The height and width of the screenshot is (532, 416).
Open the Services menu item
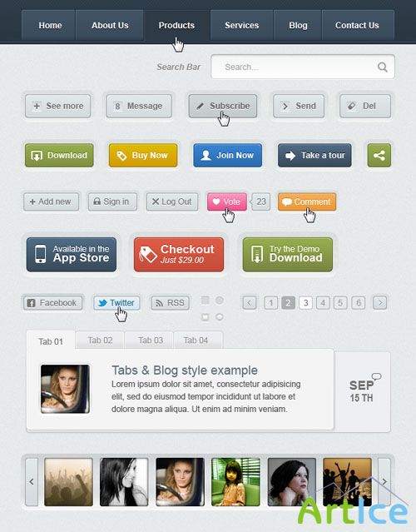click(242, 25)
